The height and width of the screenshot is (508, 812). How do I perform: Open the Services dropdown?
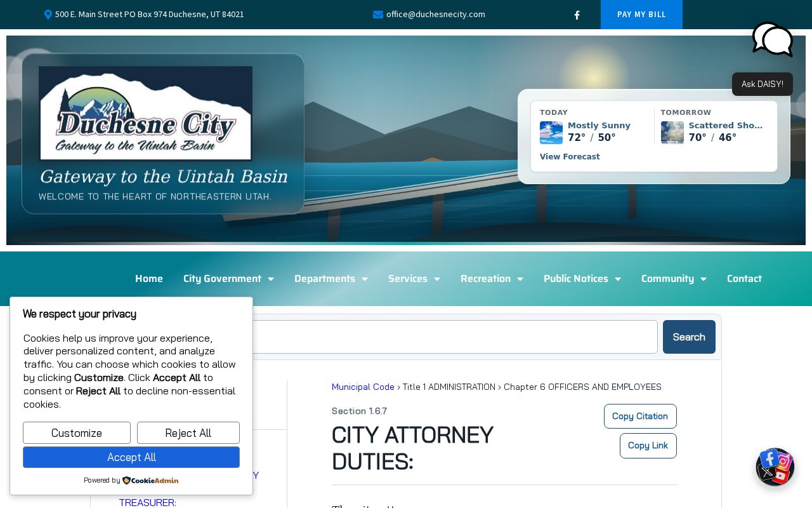414,279
